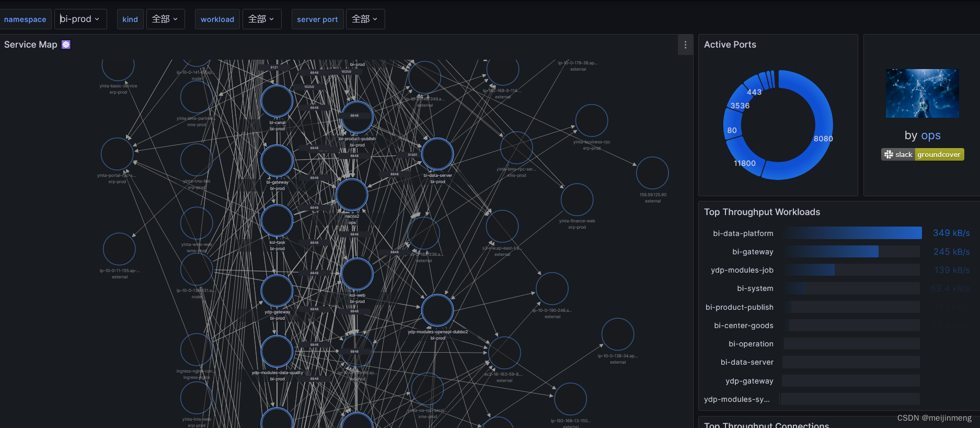Select the ydp-gateway node circle

tap(277, 290)
